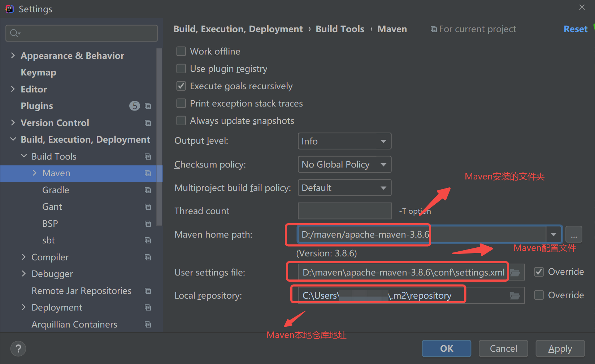This screenshot has width=595, height=364.
Task: Expand the Version Control section
Action: click(13, 123)
